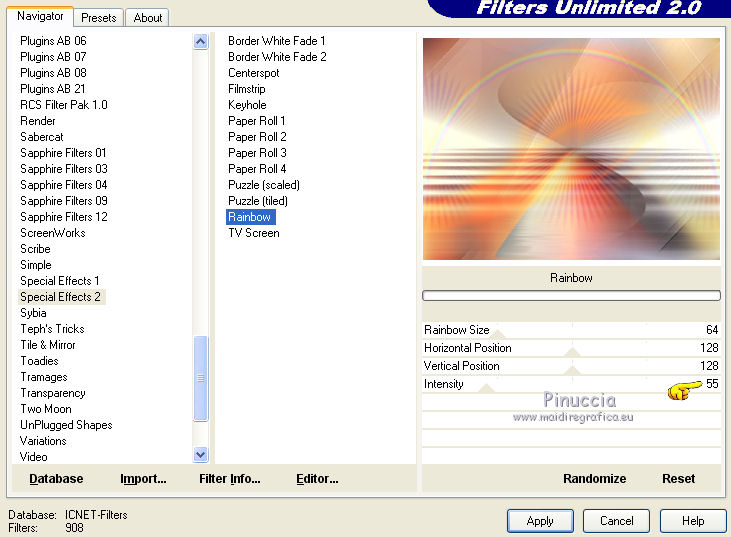Screen dimensions: 731x537
Task: Click the Cancel button
Action: [x=616, y=521]
